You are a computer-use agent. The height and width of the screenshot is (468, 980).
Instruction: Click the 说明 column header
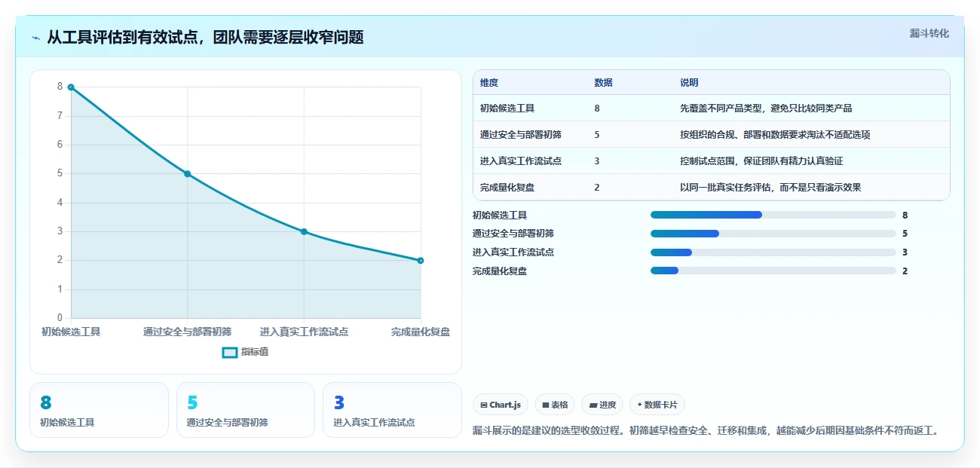(689, 83)
